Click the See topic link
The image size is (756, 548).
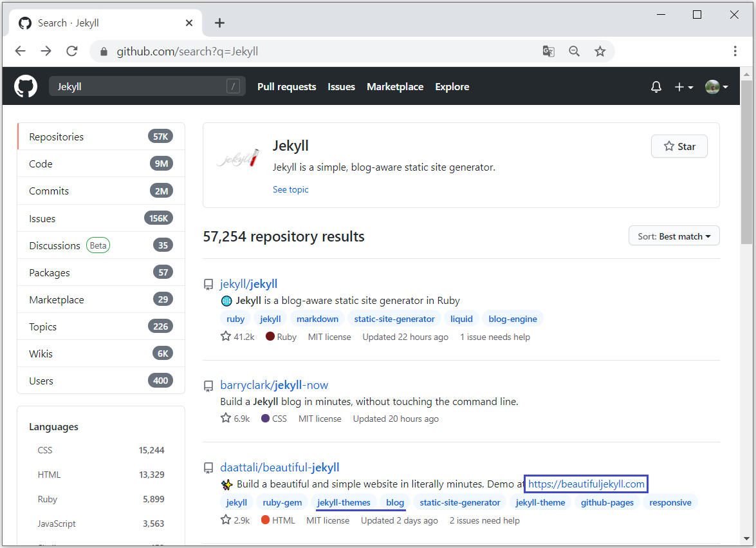click(290, 189)
